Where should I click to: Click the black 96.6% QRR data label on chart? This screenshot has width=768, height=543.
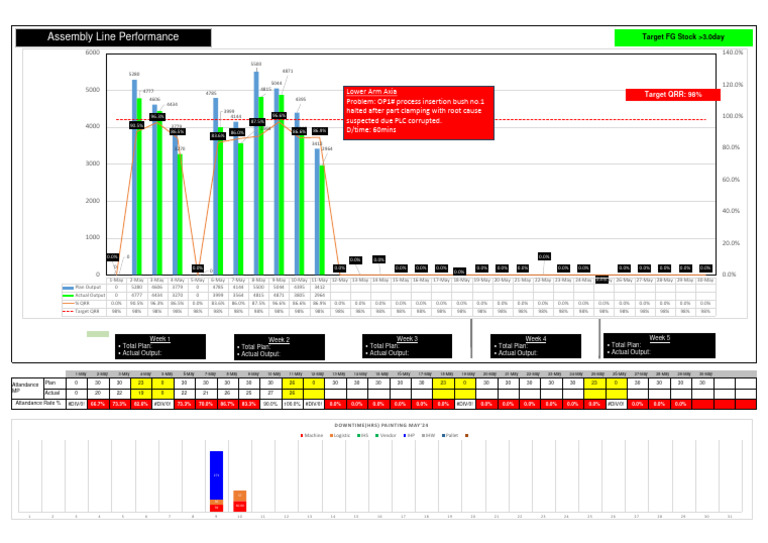[279, 116]
